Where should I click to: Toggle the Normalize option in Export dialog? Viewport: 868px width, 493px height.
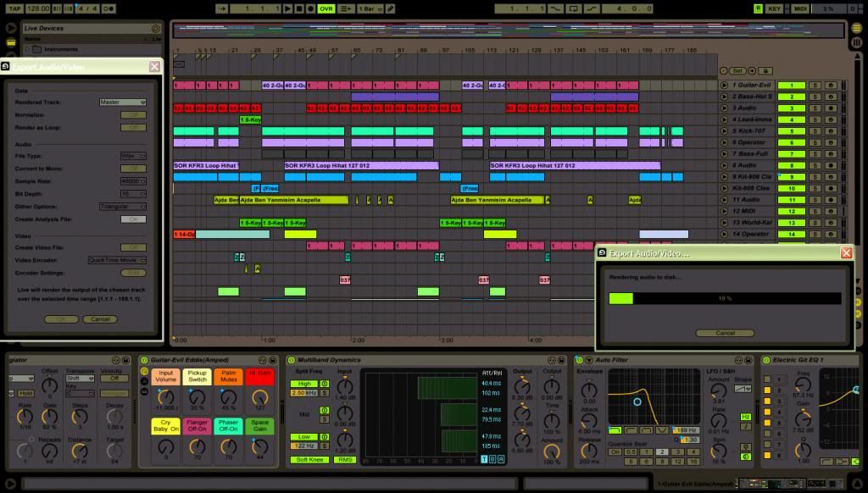click(x=133, y=115)
